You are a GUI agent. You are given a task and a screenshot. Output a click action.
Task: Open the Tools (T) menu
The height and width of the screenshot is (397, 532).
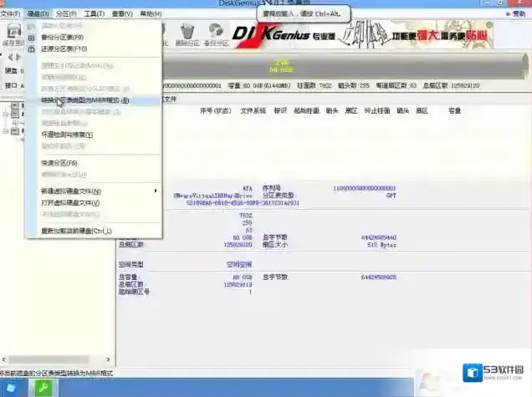[x=95, y=14]
